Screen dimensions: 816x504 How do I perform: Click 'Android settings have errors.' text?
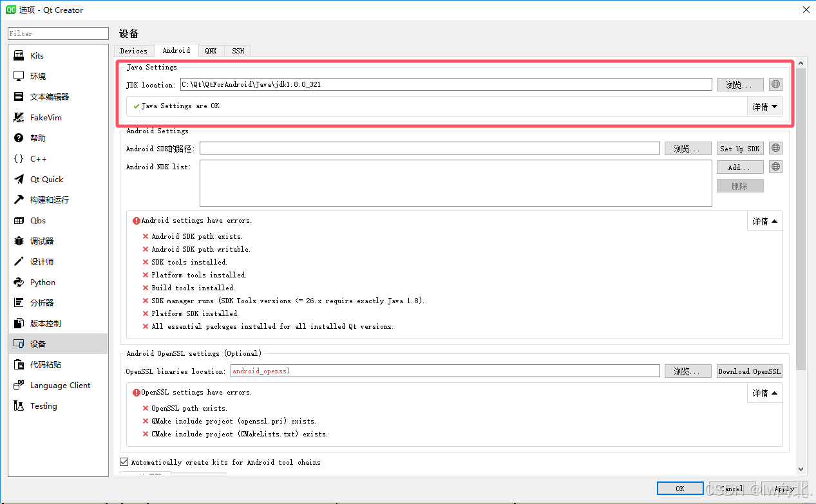196,220
